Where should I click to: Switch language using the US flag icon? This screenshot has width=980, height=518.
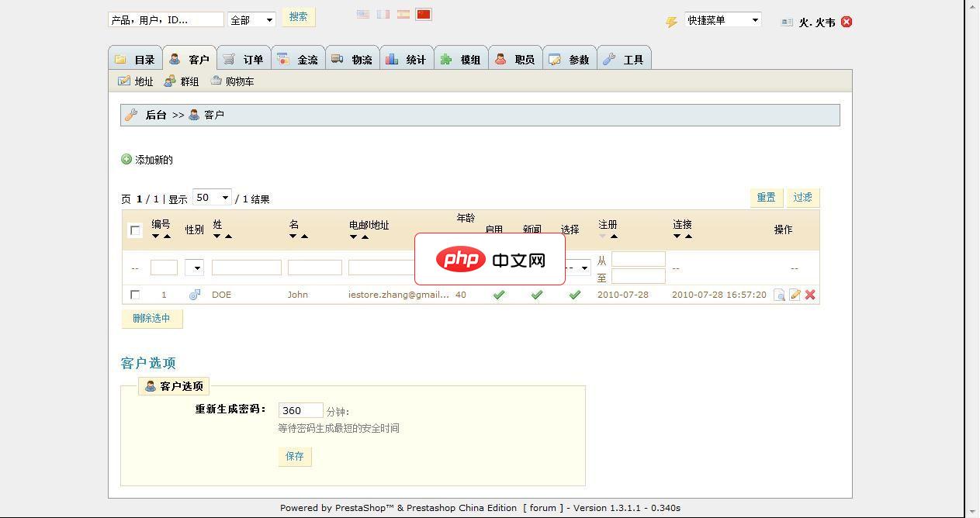click(x=363, y=14)
